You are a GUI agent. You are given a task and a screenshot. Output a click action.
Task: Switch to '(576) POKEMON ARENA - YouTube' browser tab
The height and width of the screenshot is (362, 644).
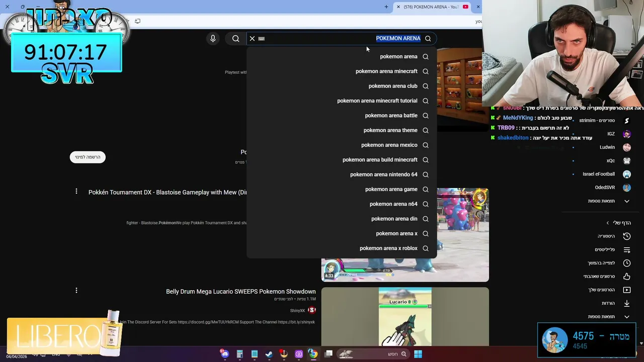433,7
